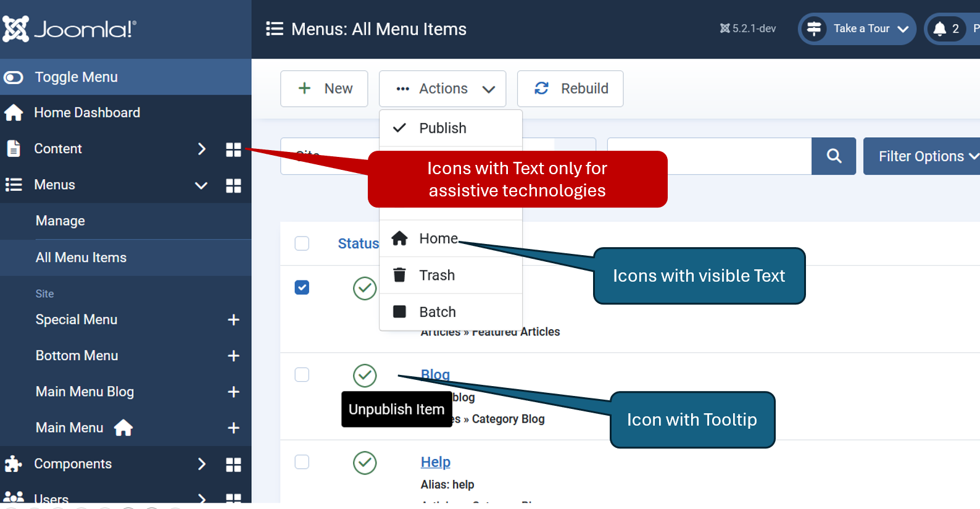Uncheck the first row checkbox
Viewport: 980px width, 509px height.
click(x=302, y=287)
